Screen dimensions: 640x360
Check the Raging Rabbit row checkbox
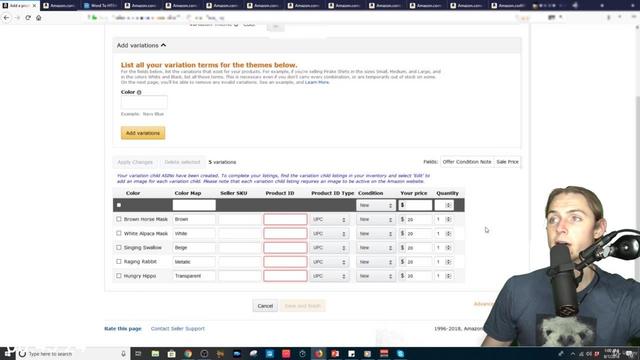[x=119, y=262]
